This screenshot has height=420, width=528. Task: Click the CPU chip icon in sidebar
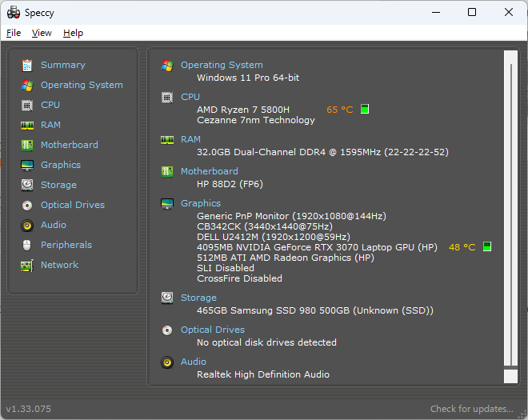tap(27, 106)
